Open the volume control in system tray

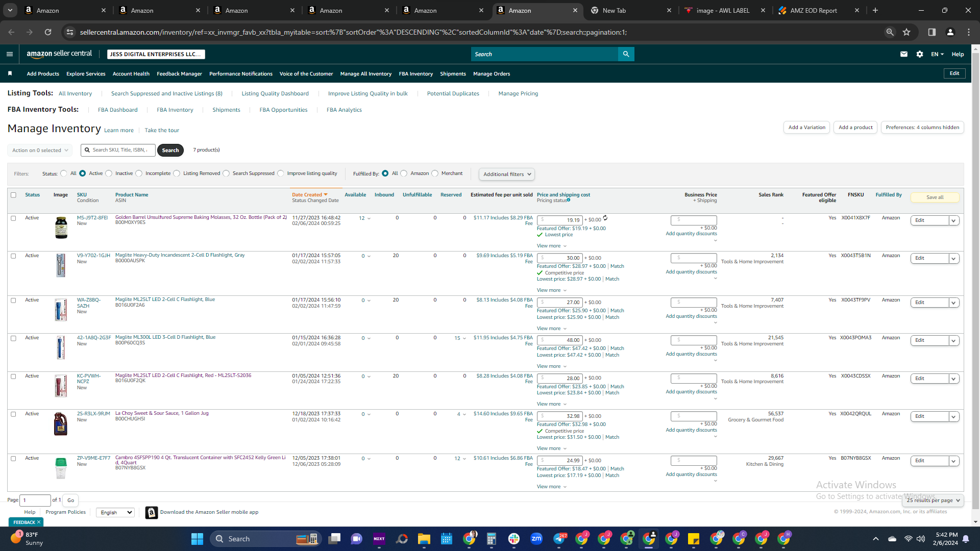(921, 539)
